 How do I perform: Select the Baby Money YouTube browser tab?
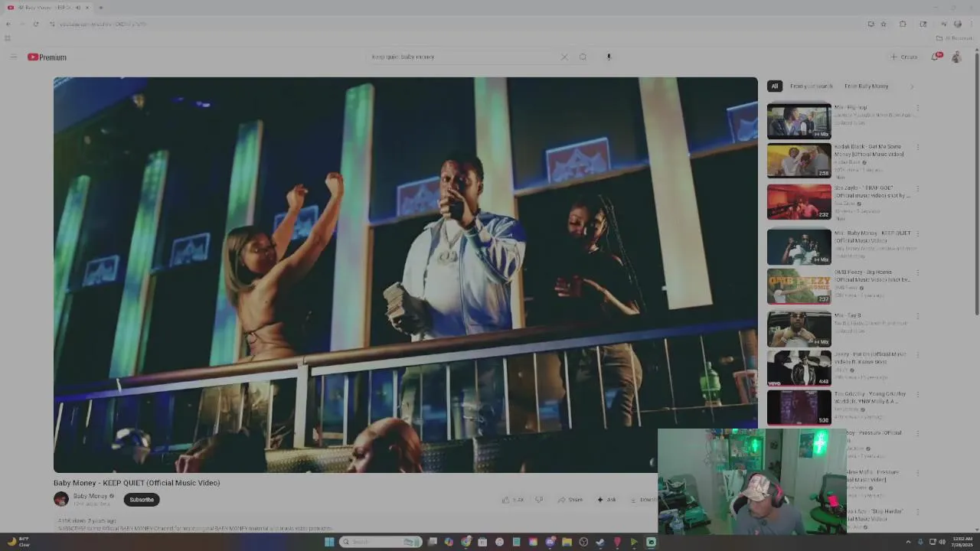point(47,8)
